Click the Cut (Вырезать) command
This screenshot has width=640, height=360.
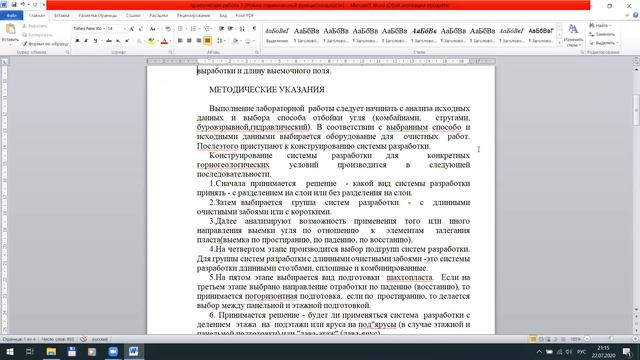coord(36,26)
